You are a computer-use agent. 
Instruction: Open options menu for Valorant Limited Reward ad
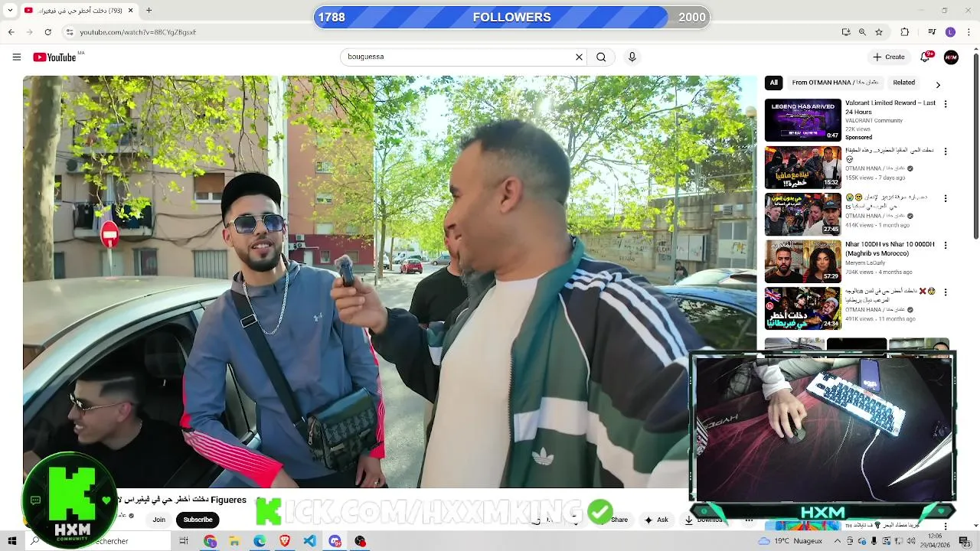point(946,104)
